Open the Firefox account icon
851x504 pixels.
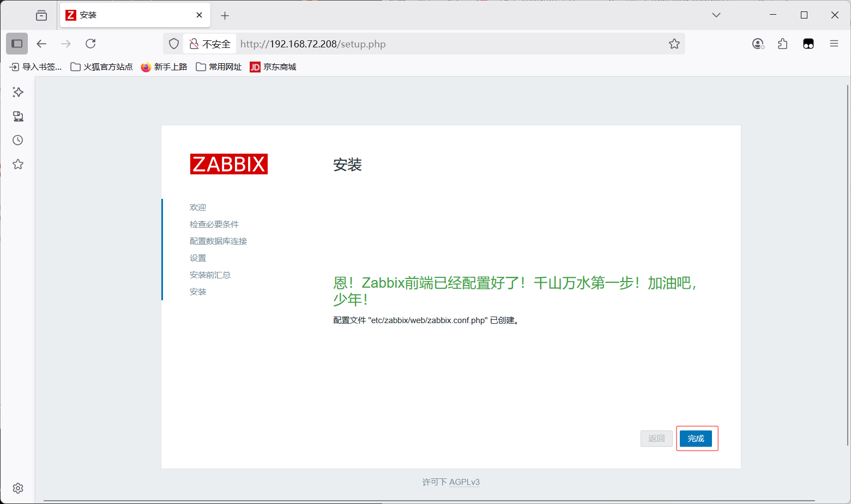click(758, 44)
